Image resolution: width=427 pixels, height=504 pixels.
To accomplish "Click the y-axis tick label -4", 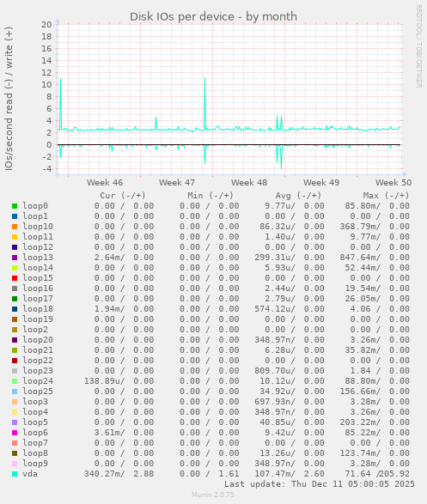I will pos(46,169).
